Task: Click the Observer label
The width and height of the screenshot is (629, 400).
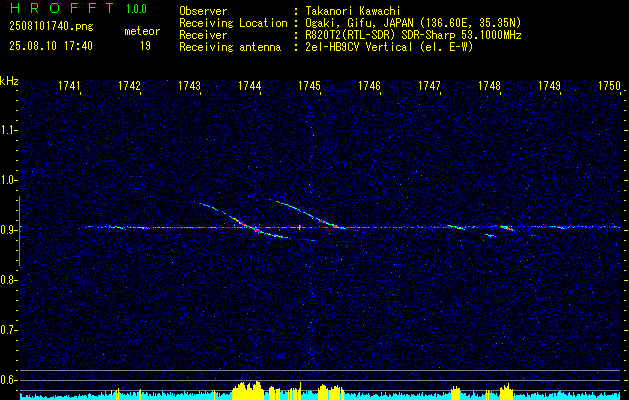Action: click(x=203, y=11)
